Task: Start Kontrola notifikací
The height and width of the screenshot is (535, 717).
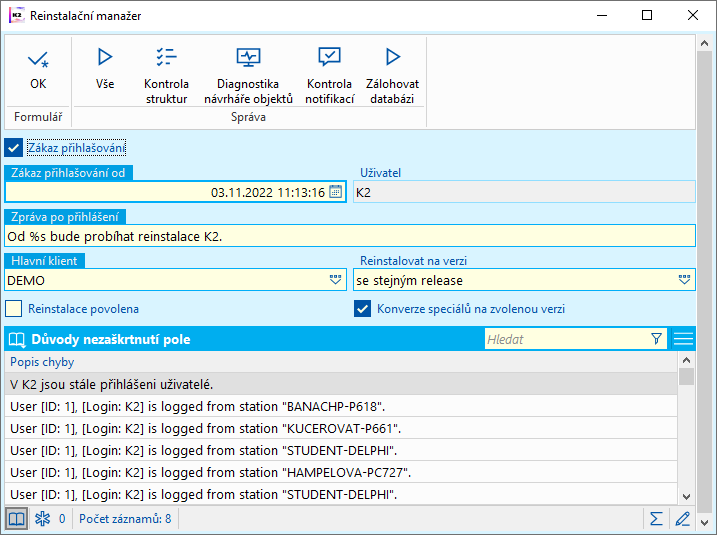Action: pyautogui.click(x=329, y=58)
